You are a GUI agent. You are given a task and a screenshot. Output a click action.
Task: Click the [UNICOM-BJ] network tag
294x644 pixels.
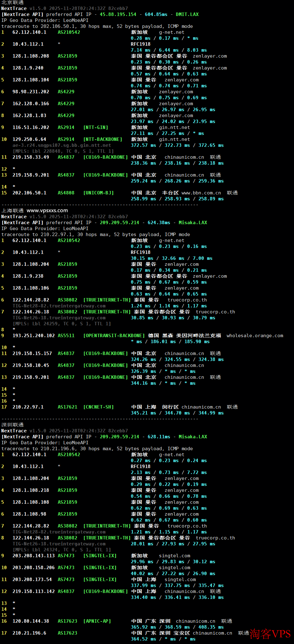pos(98,193)
